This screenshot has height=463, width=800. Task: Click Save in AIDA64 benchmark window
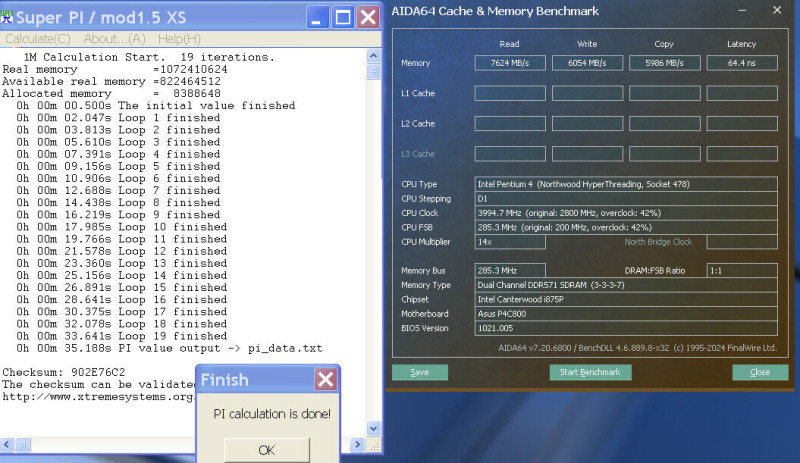pyautogui.click(x=420, y=372)
